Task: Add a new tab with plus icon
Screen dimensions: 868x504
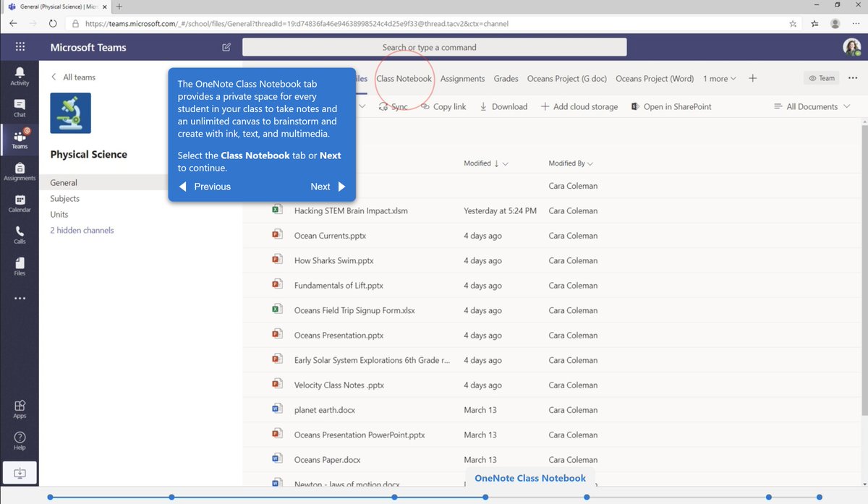Action: [x=752, y=78]
